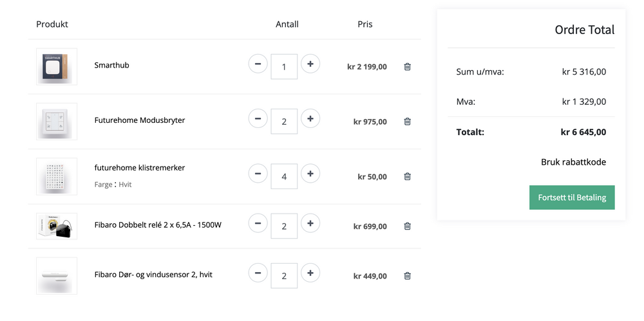Click Fortsett til Betaling button

(x=572, y=197)
